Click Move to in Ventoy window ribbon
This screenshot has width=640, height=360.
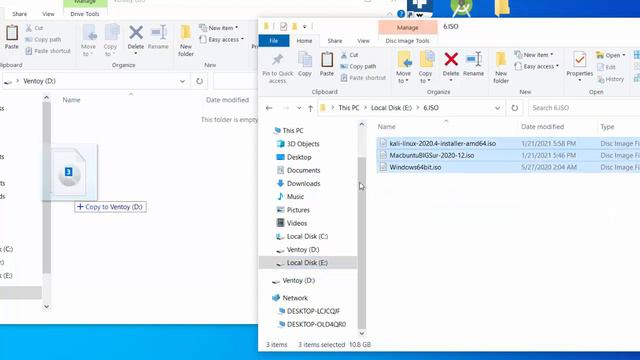(89, 41)
